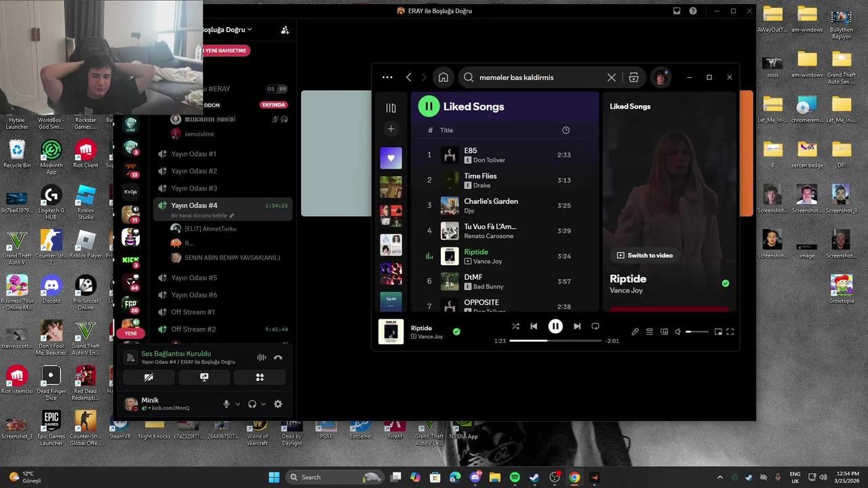Mute Discord microphone
The image size is (868, 488).
[x=226, y=404]
